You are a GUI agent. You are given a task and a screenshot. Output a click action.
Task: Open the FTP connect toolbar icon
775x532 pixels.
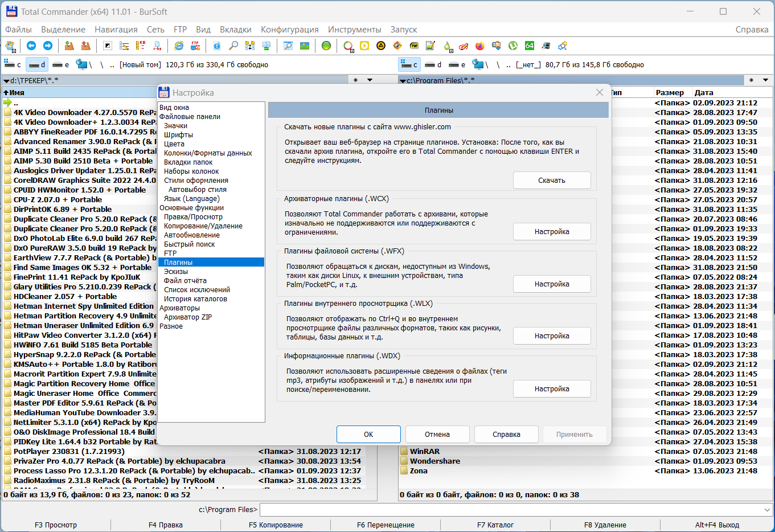click(195, 46)
